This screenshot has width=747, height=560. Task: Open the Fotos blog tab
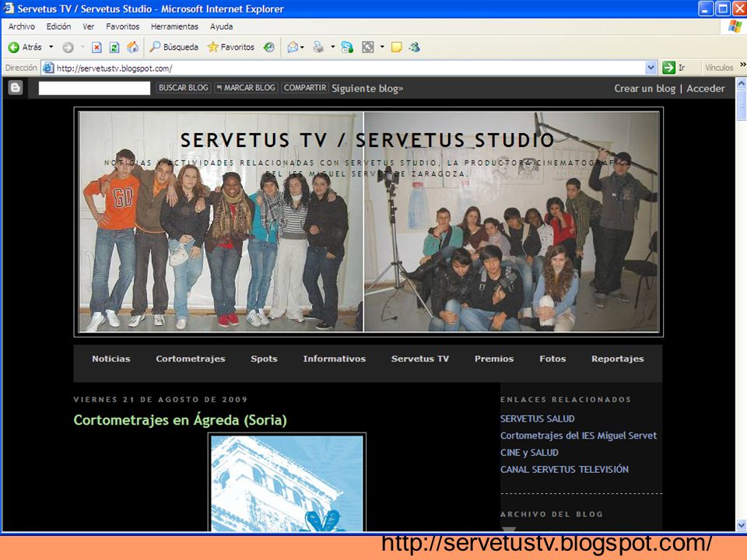click(552, 359)
